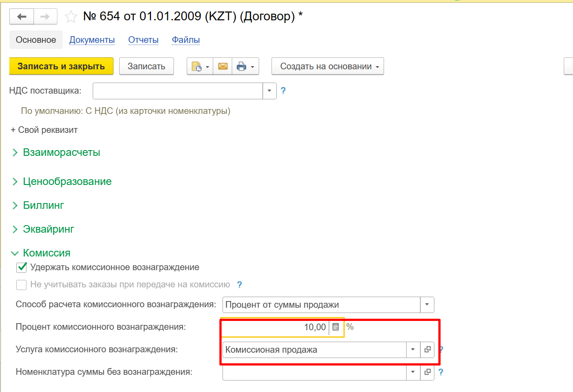This screenshot has height=392, width=573.
Task: Open the Документы tab
Action: point(92,40)
